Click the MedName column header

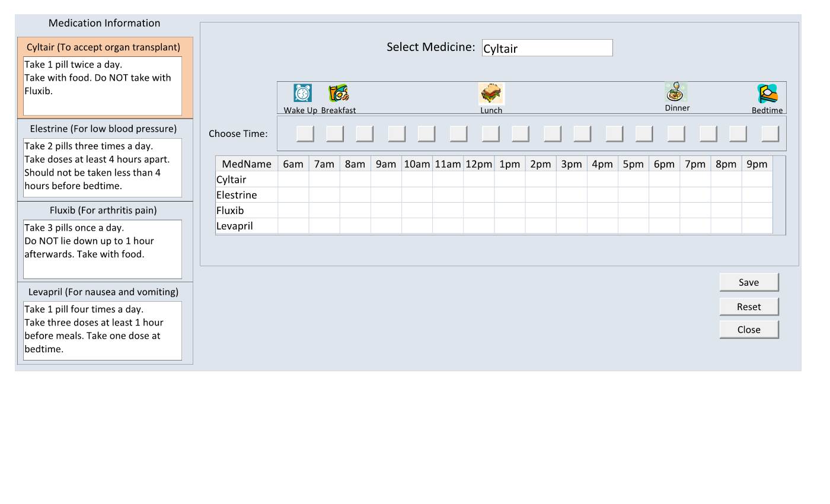(247, 164)
